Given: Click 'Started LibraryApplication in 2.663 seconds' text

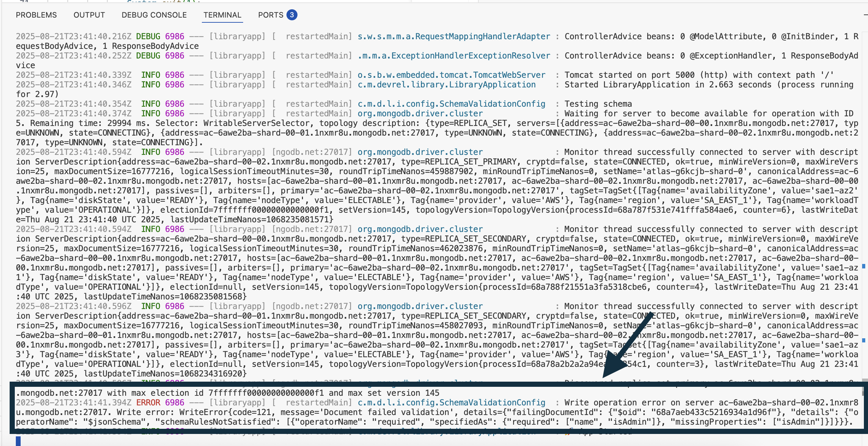Looking at the screenshot, I should coord(668,85).
